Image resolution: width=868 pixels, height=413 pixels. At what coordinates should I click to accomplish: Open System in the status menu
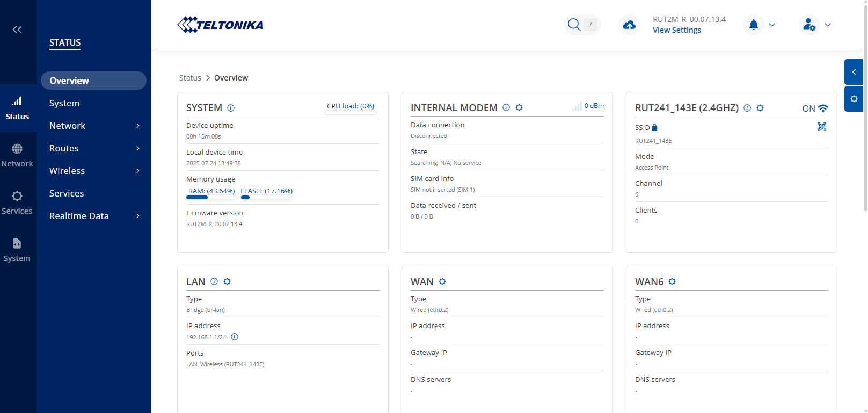click(x=64, y=103)
